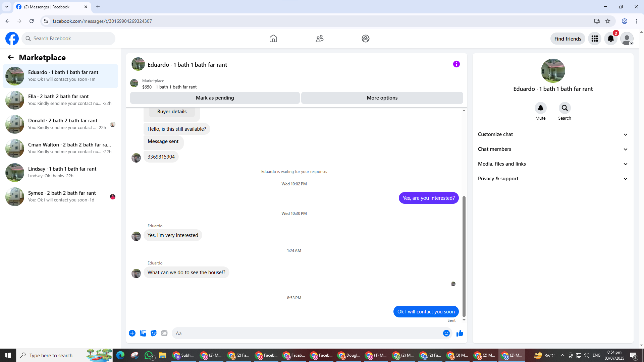Go to Facebook Home tab

pyautogui.click(x=273, y=39)
